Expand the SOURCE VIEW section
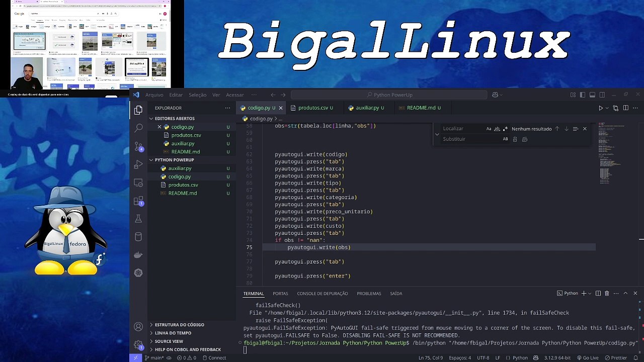The width and height of the screenshot is (644, 362). click(x=191, y=341)
